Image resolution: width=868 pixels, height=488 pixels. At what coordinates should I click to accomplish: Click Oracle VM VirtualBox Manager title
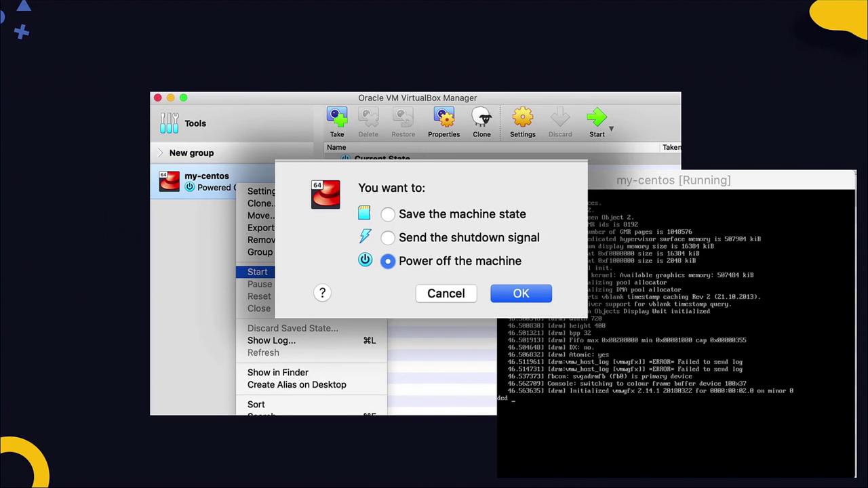tap(418, 98)
